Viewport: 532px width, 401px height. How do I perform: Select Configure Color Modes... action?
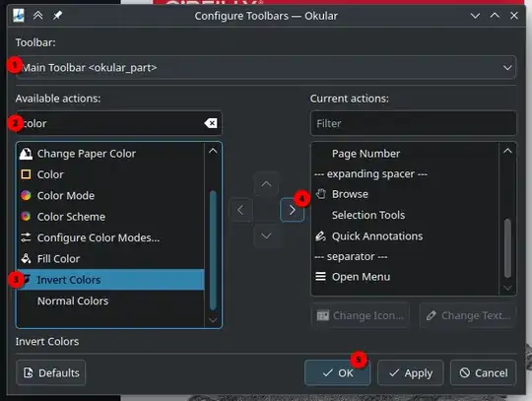click(110, 237)
